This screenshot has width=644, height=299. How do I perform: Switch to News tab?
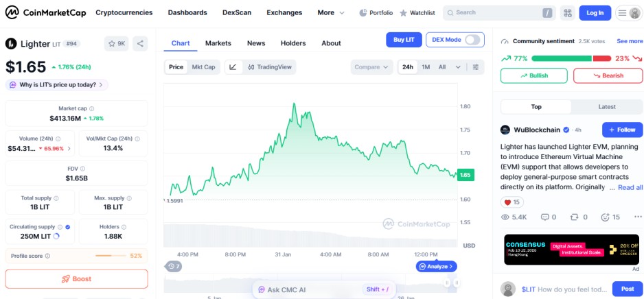pyautogui.click(x=256, y=43)
